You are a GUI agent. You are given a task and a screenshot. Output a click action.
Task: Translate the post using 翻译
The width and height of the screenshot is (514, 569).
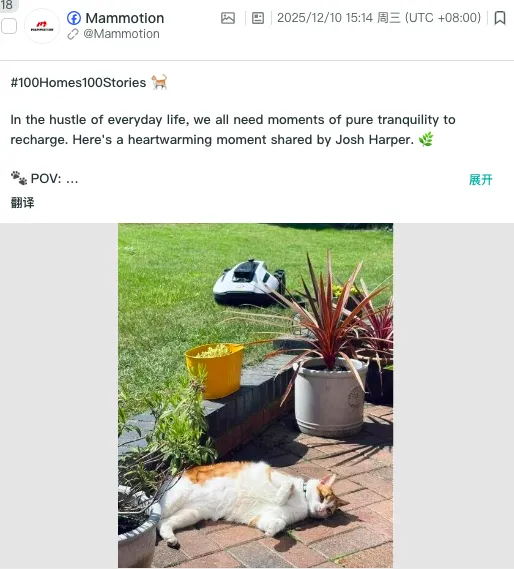(23, 202)
